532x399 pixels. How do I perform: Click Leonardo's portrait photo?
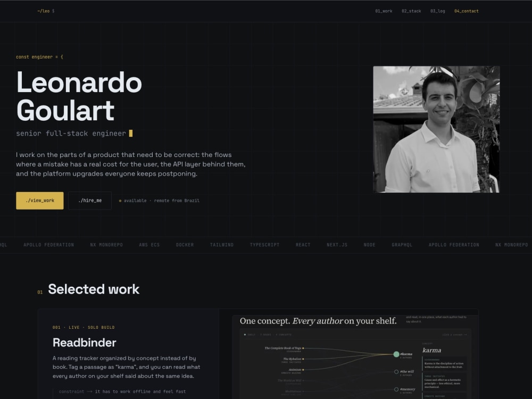[x=436, y=129]
